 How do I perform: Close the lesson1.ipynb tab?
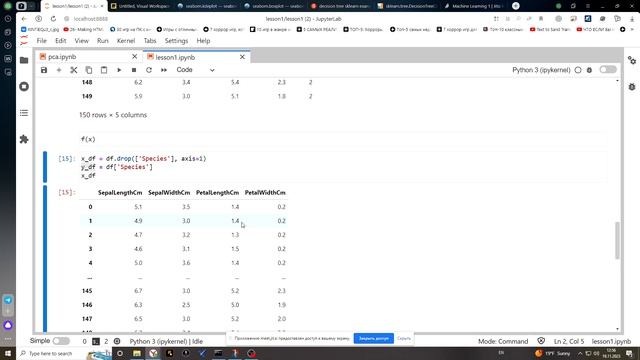[x=242, y=57]
